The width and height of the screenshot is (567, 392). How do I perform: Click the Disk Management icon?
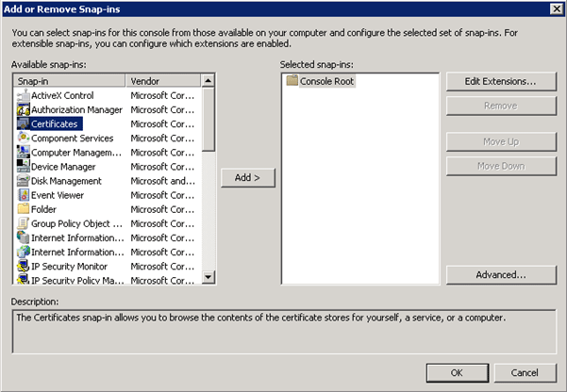[24, 181]
